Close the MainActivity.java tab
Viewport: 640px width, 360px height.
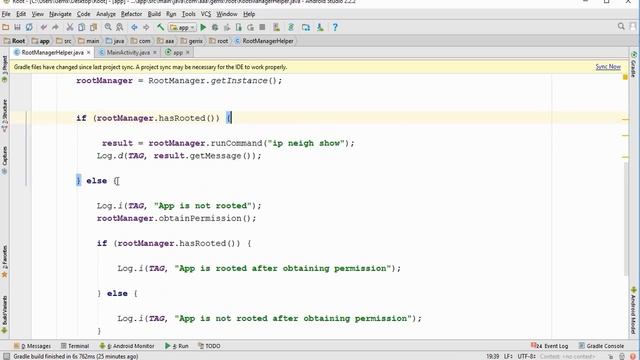(x=155, y=52)
